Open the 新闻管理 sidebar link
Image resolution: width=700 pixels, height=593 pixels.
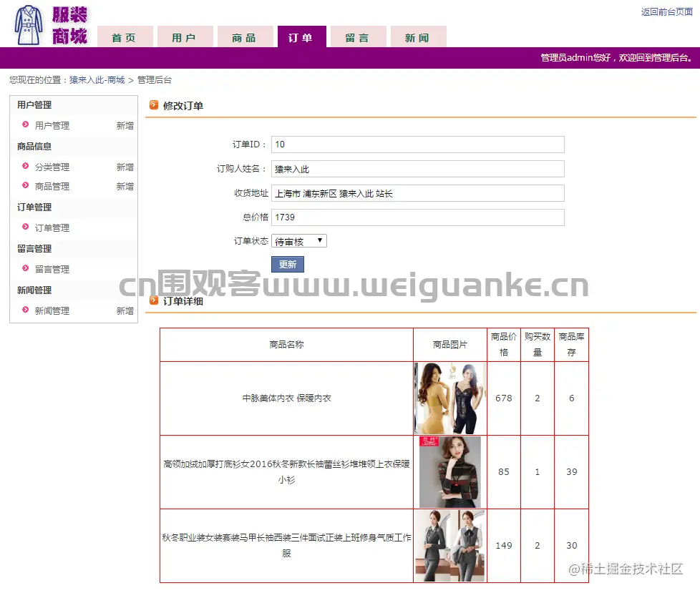(x=52, y=310)
